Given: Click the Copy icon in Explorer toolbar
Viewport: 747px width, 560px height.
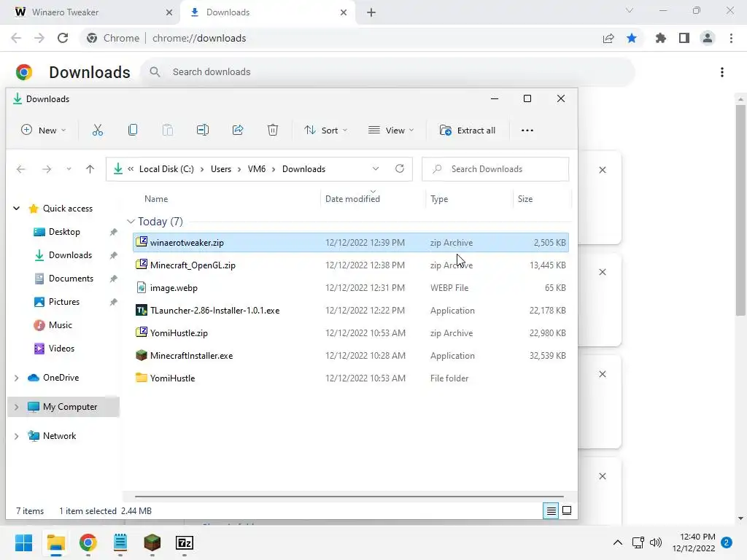Looking at the screenshot, I should [x=133, y=130].
